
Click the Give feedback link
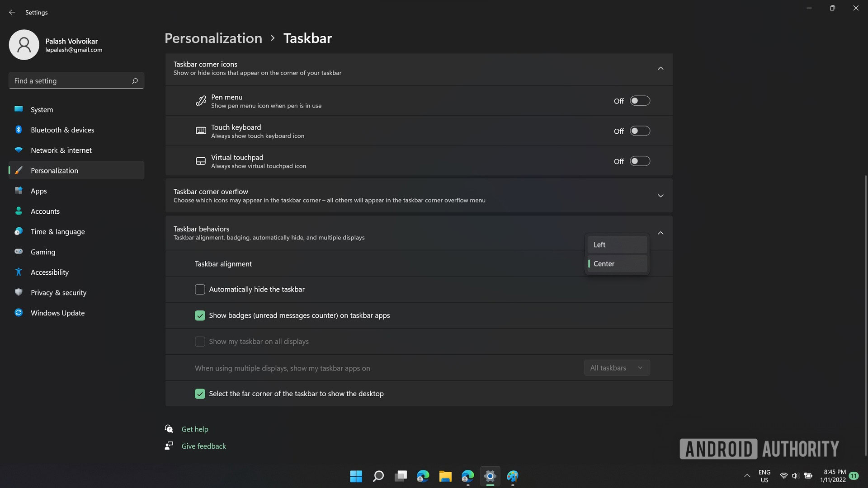[x=203, y=446]
